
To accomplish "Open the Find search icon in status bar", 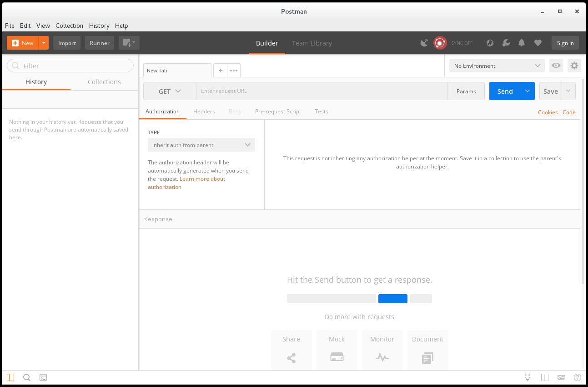I will click(x=27, y=377).
